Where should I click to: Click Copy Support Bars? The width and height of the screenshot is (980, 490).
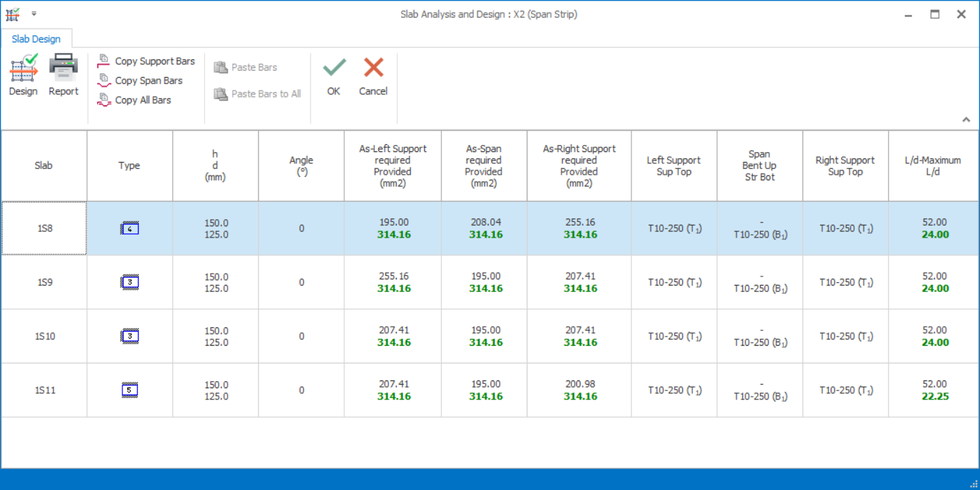coord(146,62)
